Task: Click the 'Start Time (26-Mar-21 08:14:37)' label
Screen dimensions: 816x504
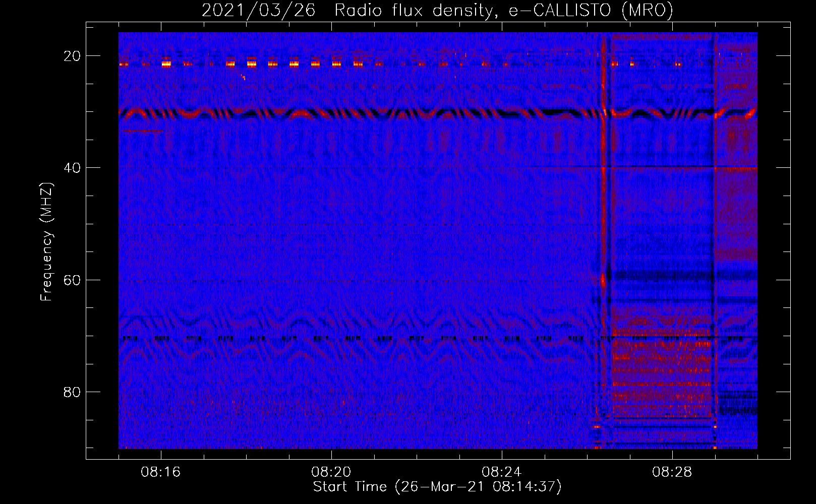Action: coord(437,487)
